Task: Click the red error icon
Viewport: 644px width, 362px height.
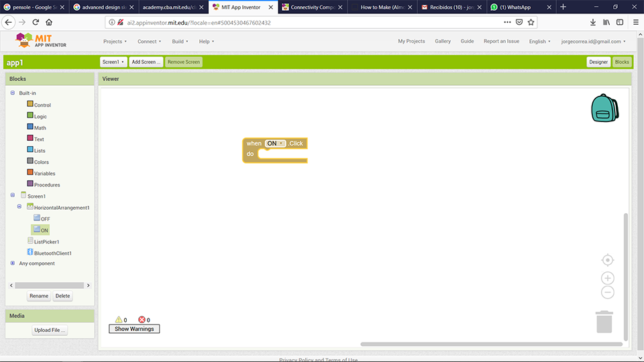Action: [x=142, y=319]
